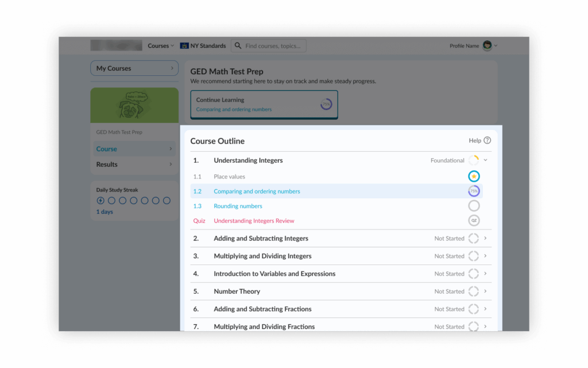
Task: Click the magnifying glass search icon
Action: (x=238, y=46)
